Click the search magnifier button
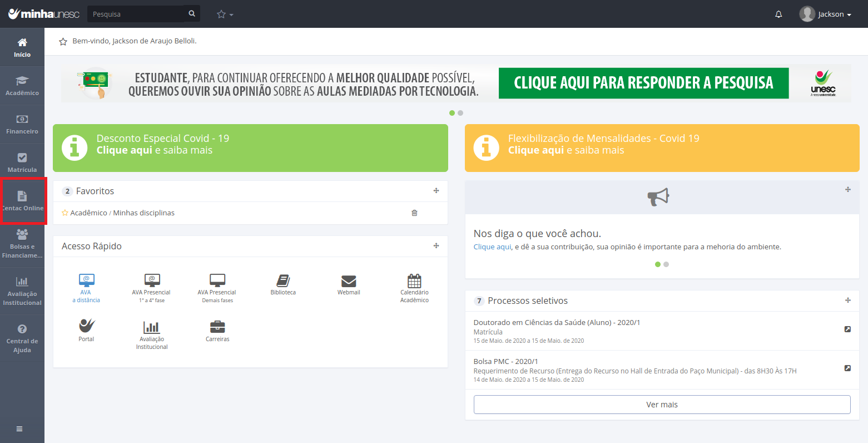868x443 pixels. click(x=192, y=14)
